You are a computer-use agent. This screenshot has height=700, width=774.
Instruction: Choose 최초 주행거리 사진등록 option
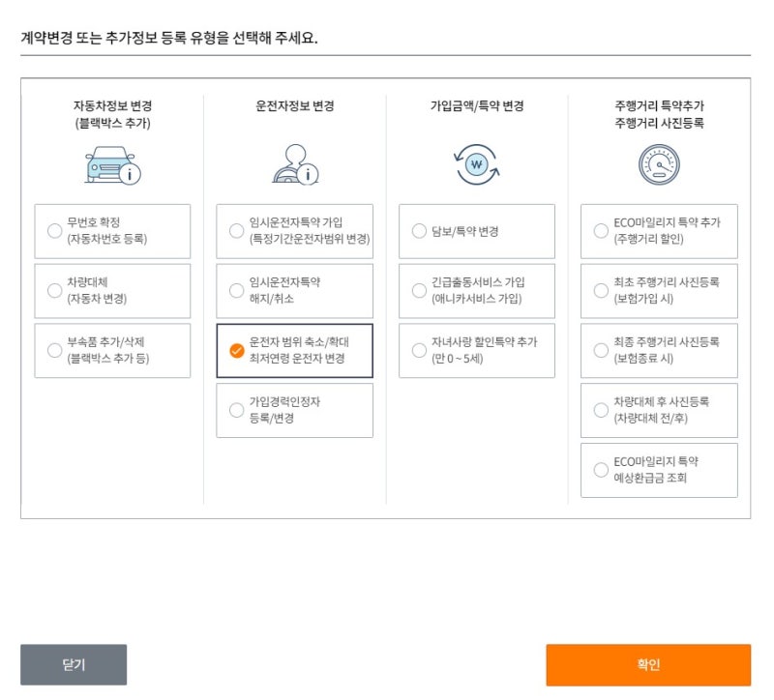[x=659, y=291]
